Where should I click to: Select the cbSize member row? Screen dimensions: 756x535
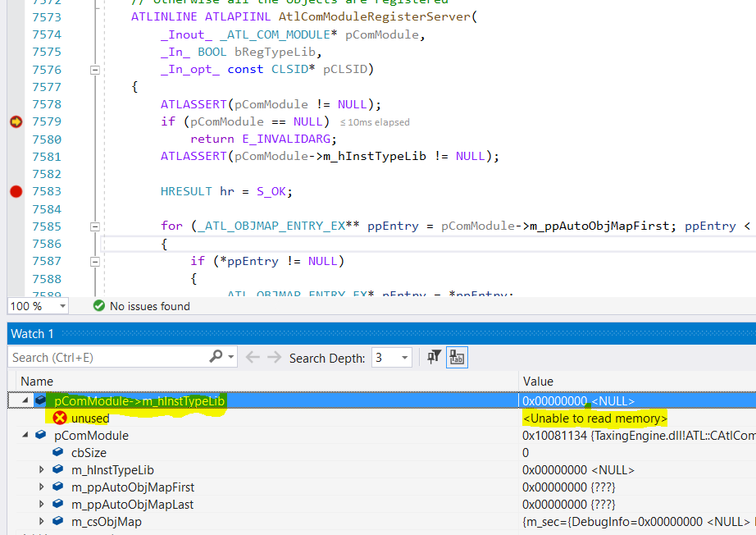(x=89, y=453)
